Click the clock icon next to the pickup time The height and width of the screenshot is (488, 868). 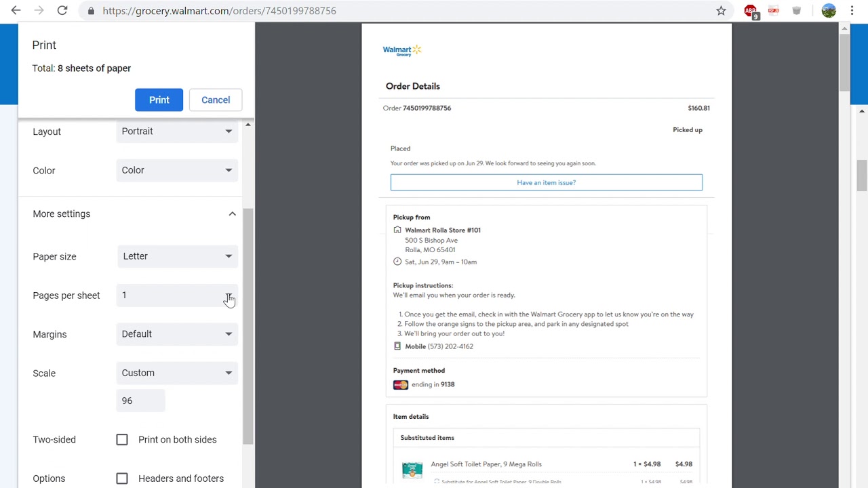(x=397, y=262)
